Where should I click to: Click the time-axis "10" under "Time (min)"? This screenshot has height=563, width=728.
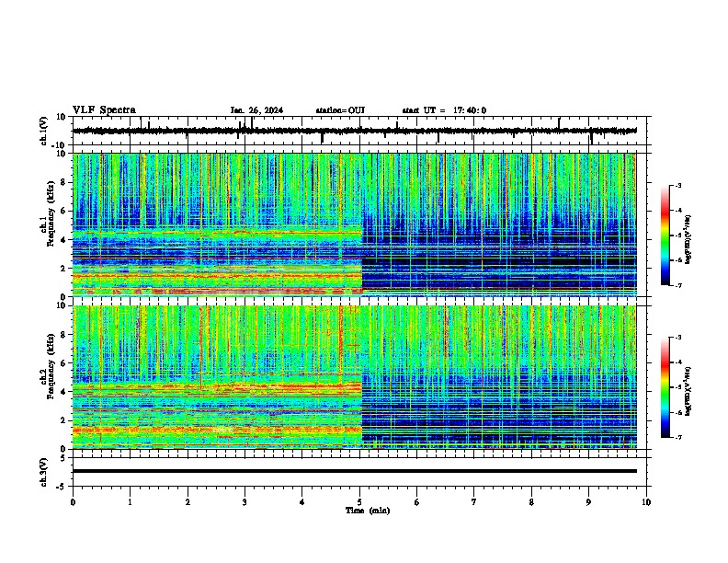pos(646,502)
